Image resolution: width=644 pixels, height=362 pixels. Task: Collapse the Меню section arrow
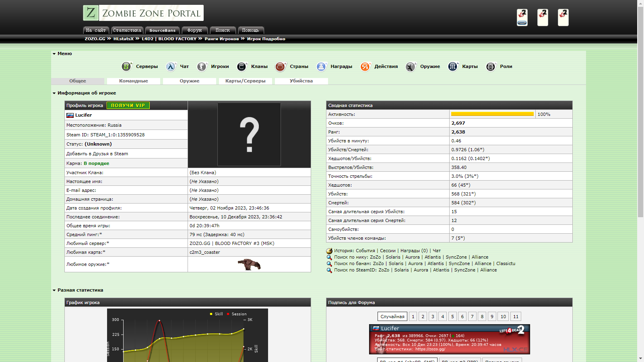pyautogui.click(x=54, y=54)
